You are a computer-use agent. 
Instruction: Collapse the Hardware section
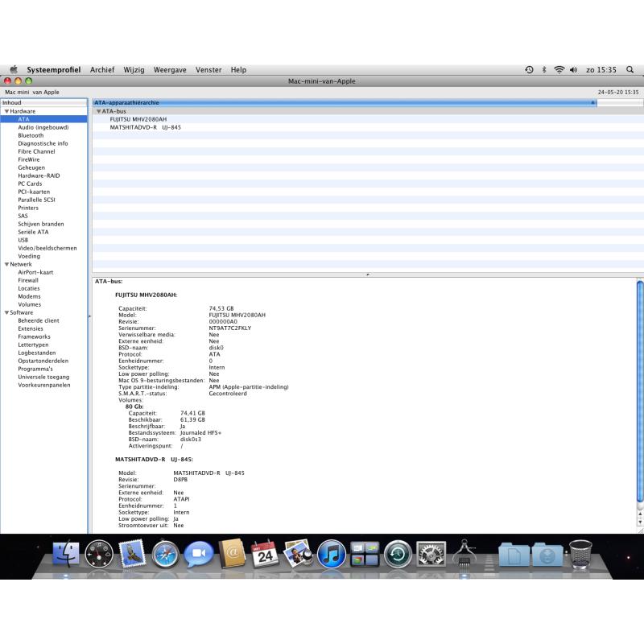click(6, 111)
